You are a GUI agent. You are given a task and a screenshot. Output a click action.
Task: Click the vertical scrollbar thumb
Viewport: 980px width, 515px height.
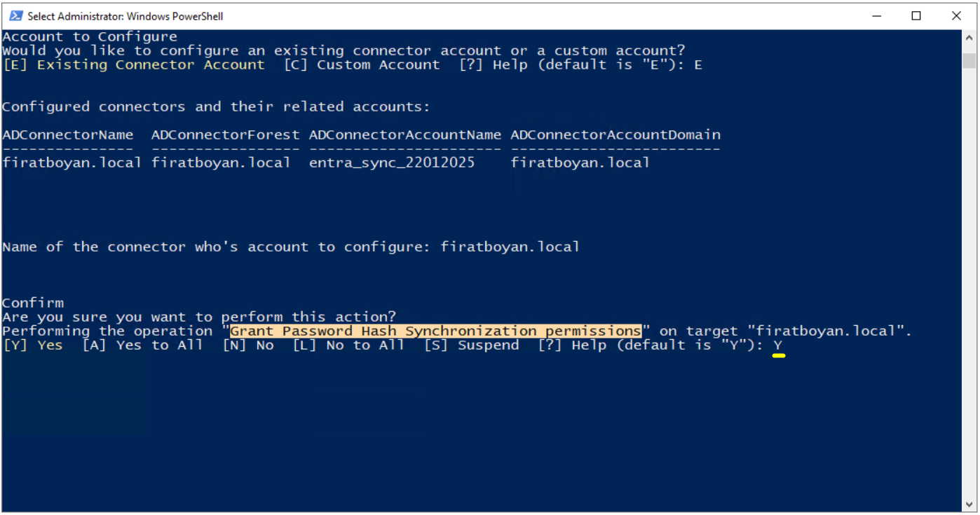[969, 61]
